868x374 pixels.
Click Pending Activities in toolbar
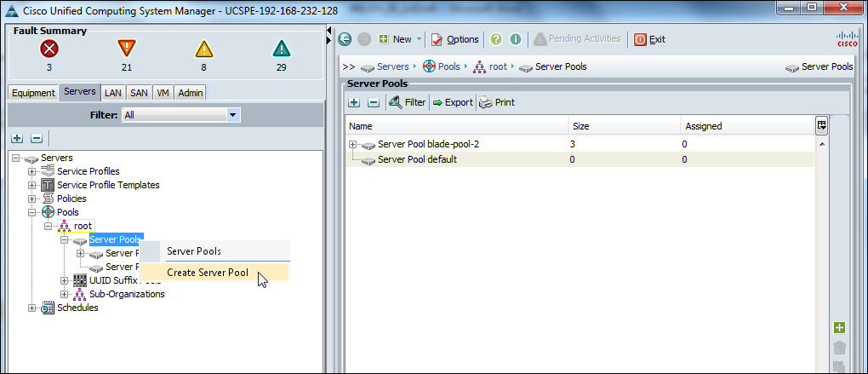(577, 39)
